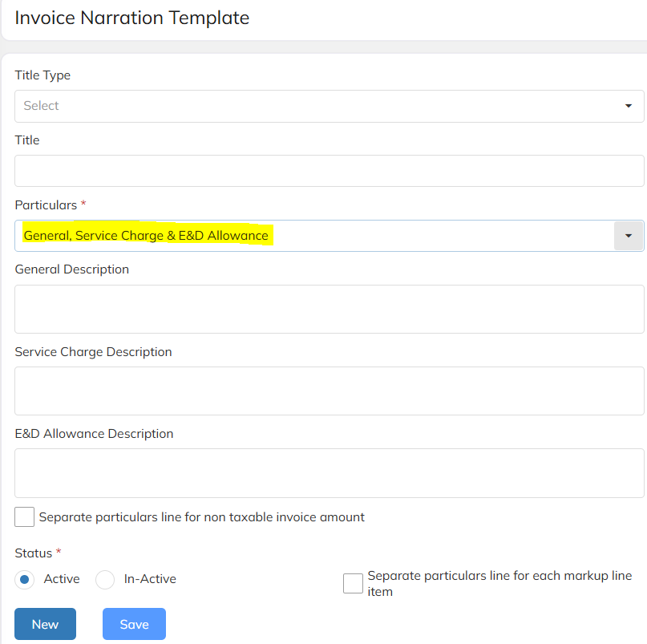The width and height of the screenshot is (647, 644).
Task: Click the Title Type dropdown arrow icon
Action: point(628,106)
